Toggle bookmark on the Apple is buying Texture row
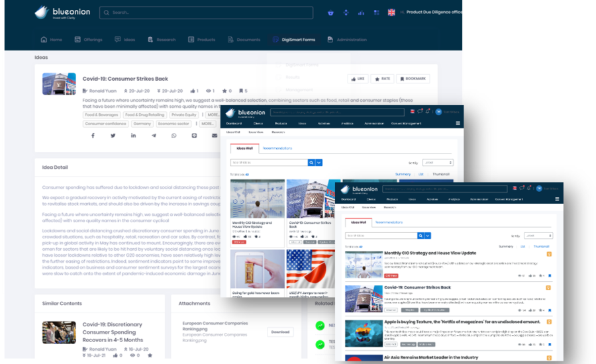596x364 pixels. [x=550, y=345]
